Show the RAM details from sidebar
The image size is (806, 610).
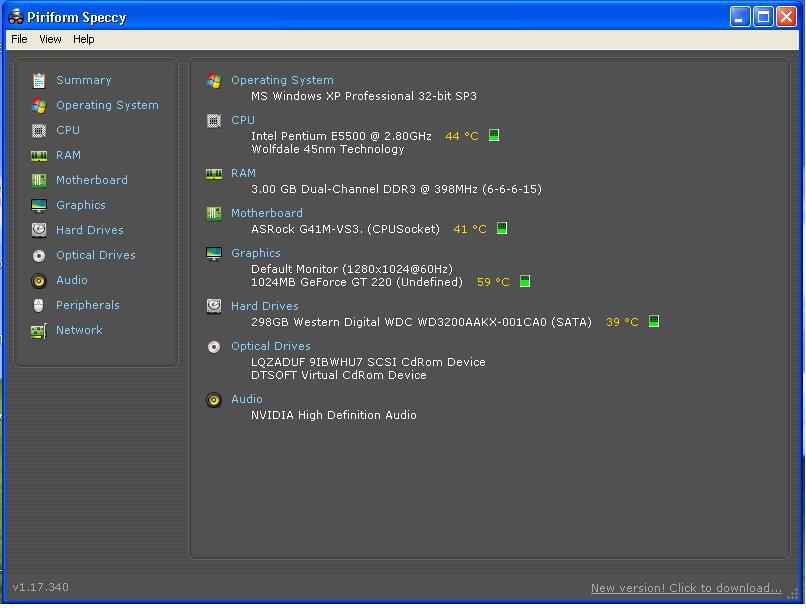click(x=68, y=155)
